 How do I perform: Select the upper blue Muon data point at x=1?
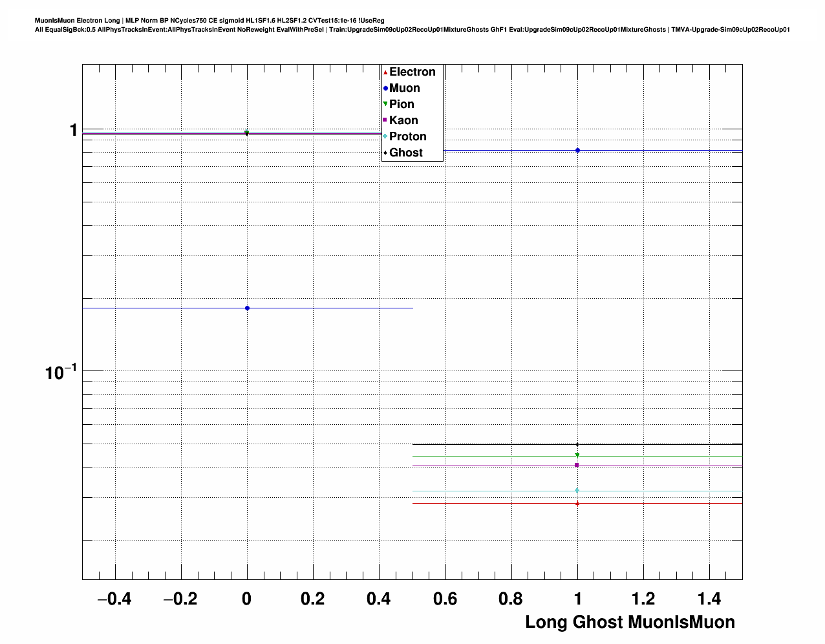(x=577, y=151)
